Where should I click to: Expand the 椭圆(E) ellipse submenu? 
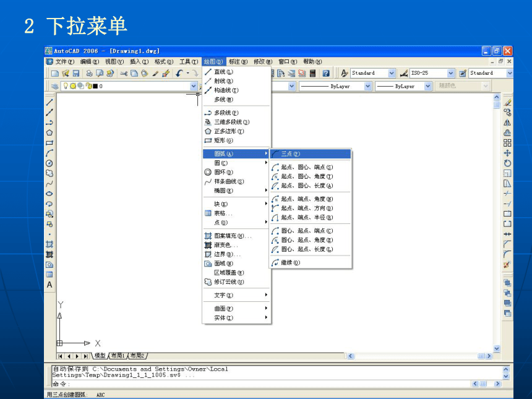click(x=236, y=191)
